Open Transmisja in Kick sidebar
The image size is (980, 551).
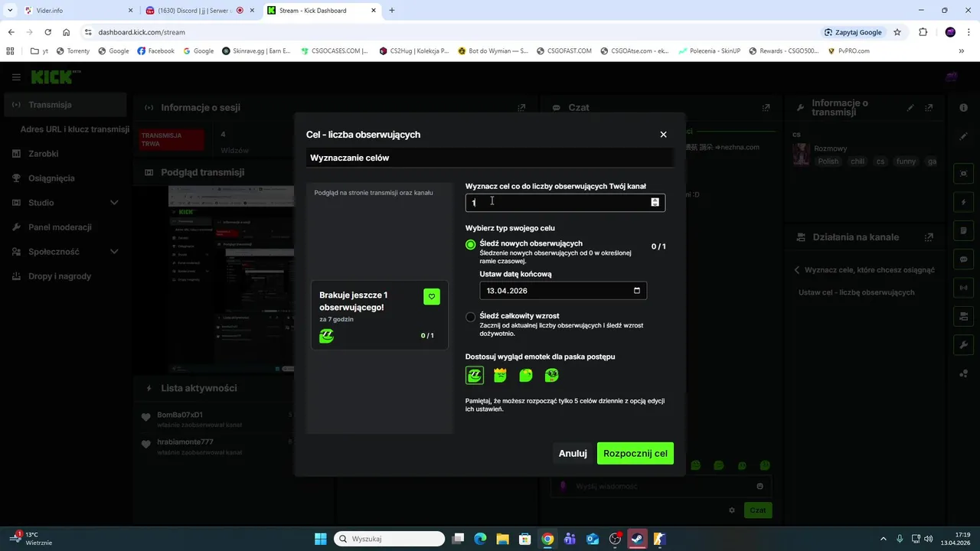click(65, 105)
